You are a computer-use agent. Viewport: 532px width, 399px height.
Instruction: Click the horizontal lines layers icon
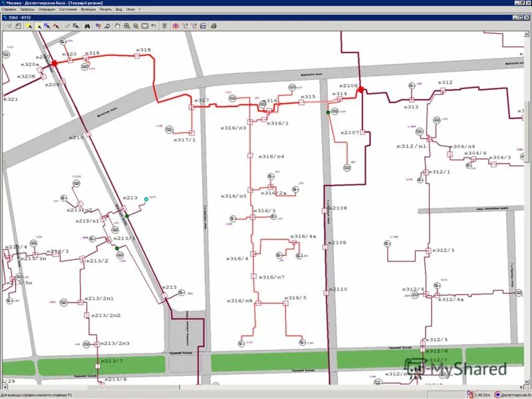[x=164, y=26]
